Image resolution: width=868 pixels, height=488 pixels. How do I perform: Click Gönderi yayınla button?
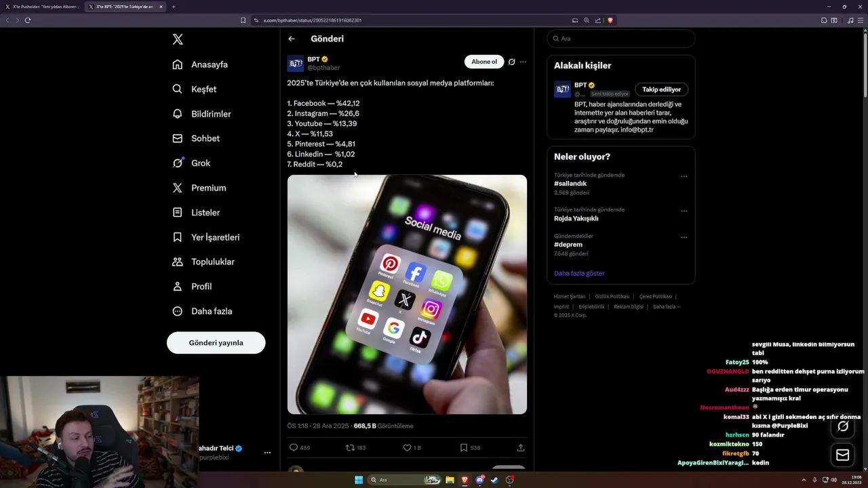pos(216,342)
